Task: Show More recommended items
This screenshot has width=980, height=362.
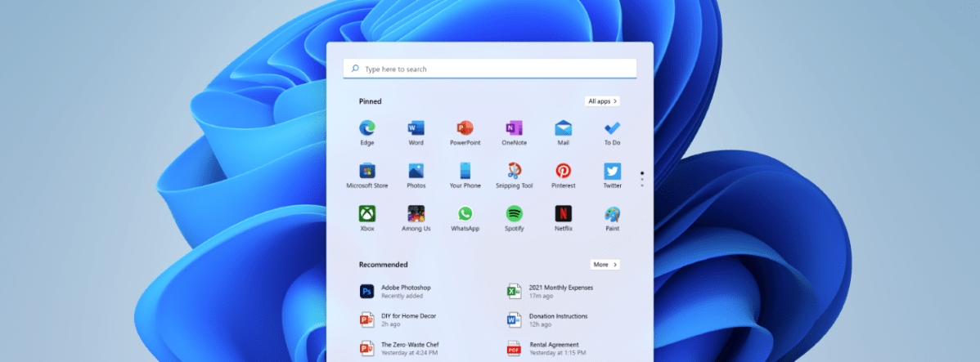Action: (x=605, y=265)
